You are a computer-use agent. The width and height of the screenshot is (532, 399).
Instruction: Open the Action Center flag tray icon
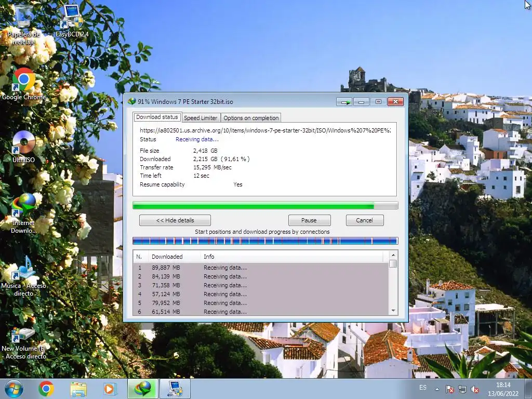[450, 390]
